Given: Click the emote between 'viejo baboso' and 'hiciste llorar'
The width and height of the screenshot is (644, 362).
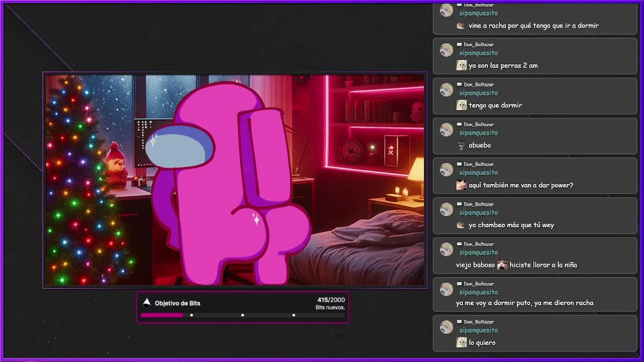Looking at the screenshot, I should [502, 265].
